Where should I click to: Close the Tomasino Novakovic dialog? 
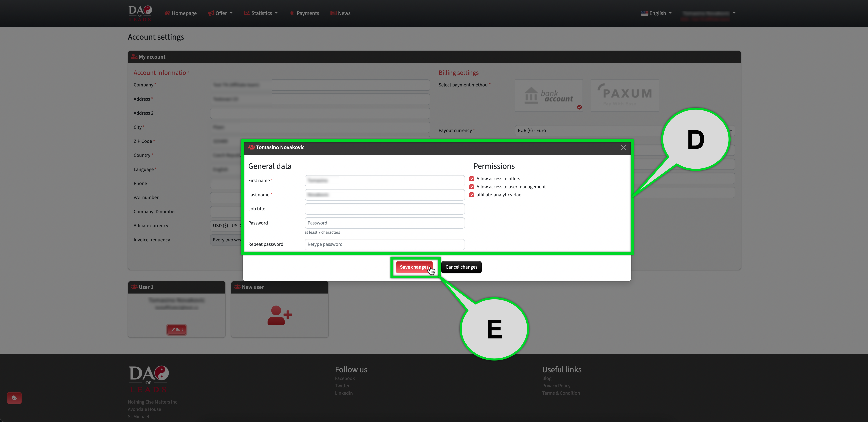(x=623, y=148)
